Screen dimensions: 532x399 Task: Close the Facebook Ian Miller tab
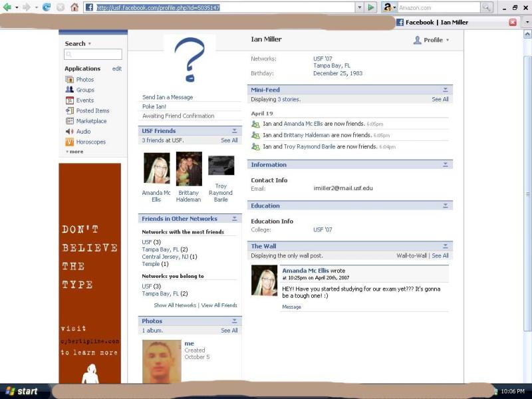coord(513,23)
